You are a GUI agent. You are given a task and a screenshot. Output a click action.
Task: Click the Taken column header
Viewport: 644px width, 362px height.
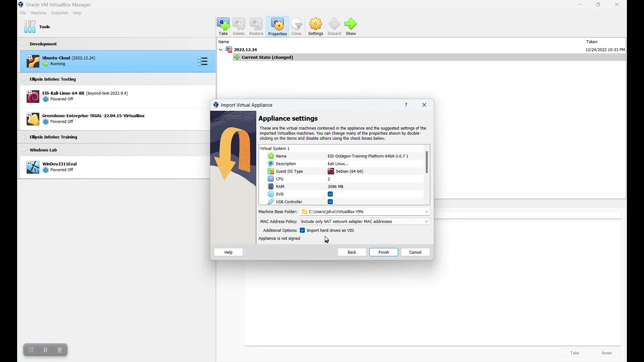(x=592, y=42)
